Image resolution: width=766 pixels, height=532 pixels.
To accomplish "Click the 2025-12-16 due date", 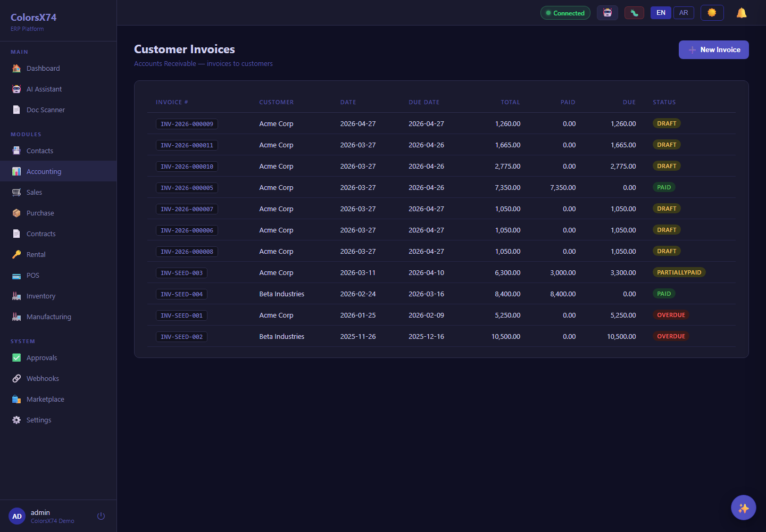I will coord(426,336).
